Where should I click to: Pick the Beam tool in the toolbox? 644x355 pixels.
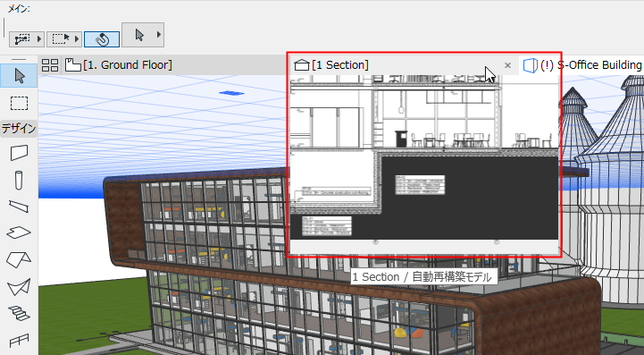(x=19, y=206)
